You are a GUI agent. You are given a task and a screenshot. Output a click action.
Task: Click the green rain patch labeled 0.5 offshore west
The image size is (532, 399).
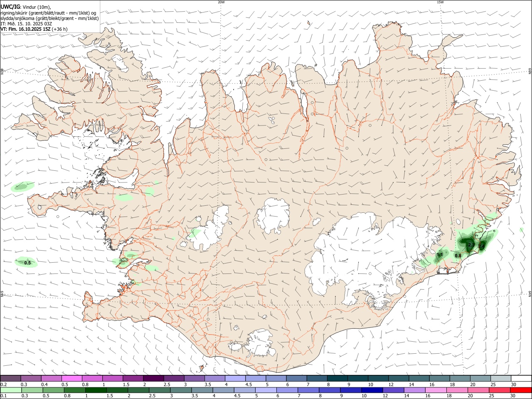[x=26, y=262]
